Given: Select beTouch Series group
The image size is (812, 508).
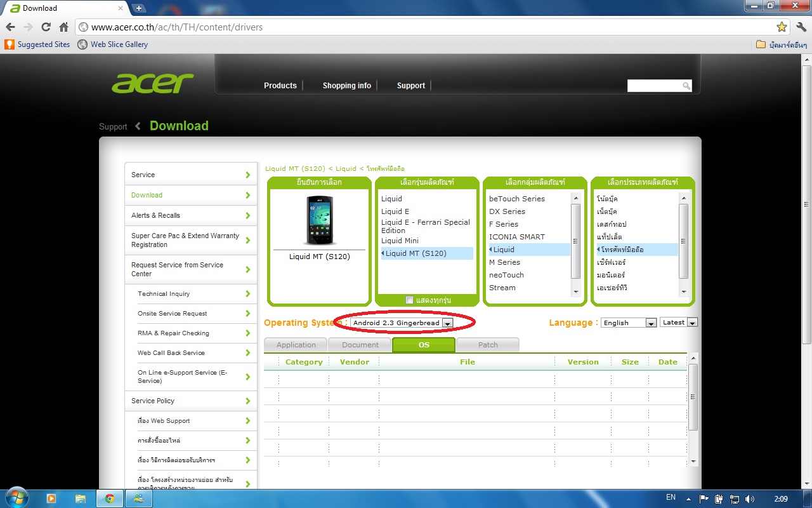Looking at the screenshot, I should (x=517, y=199).
